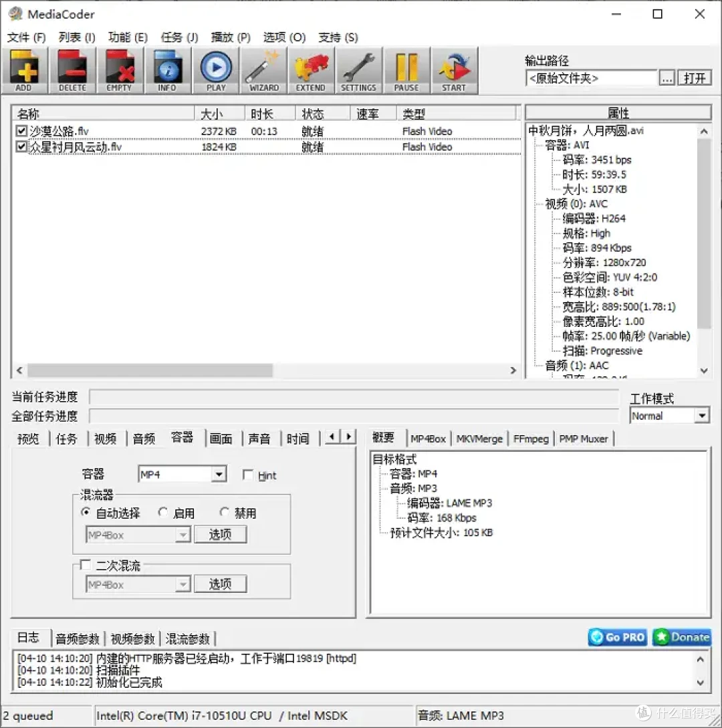The width and height of the screenshot is (722, 728).
Task: Uncheck the 沙漠公路.flv file checkbox
Action: coord(21,131)
